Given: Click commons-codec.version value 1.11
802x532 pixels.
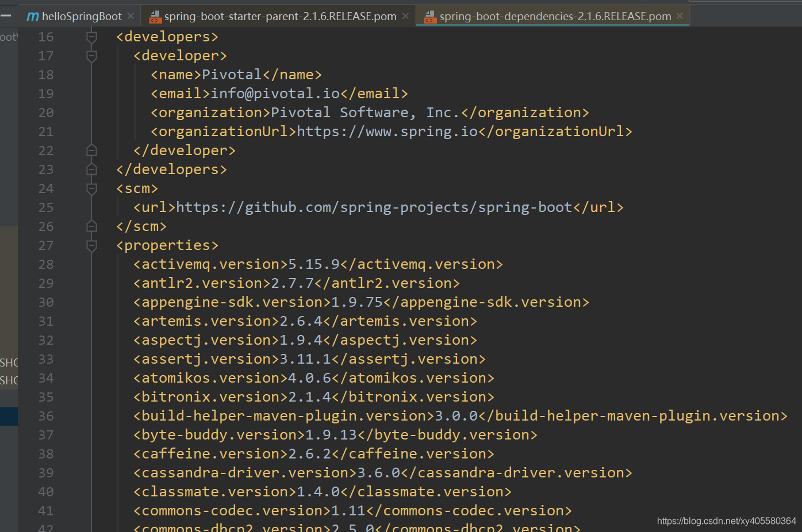Looking at the screenshot, I should click(348, 511).
